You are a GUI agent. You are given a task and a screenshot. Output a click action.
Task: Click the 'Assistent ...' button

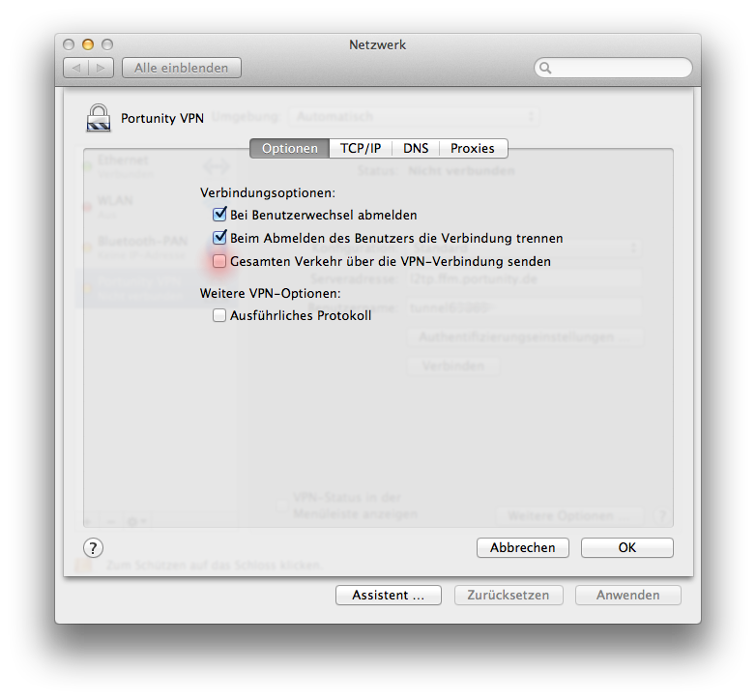(388, 596)
